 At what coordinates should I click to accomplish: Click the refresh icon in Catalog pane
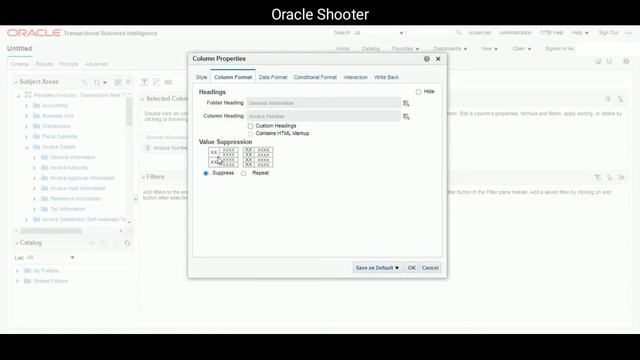(127, 243)
